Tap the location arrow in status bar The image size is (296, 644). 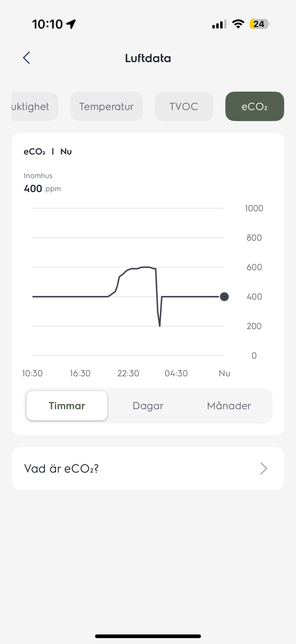point(71,24)
